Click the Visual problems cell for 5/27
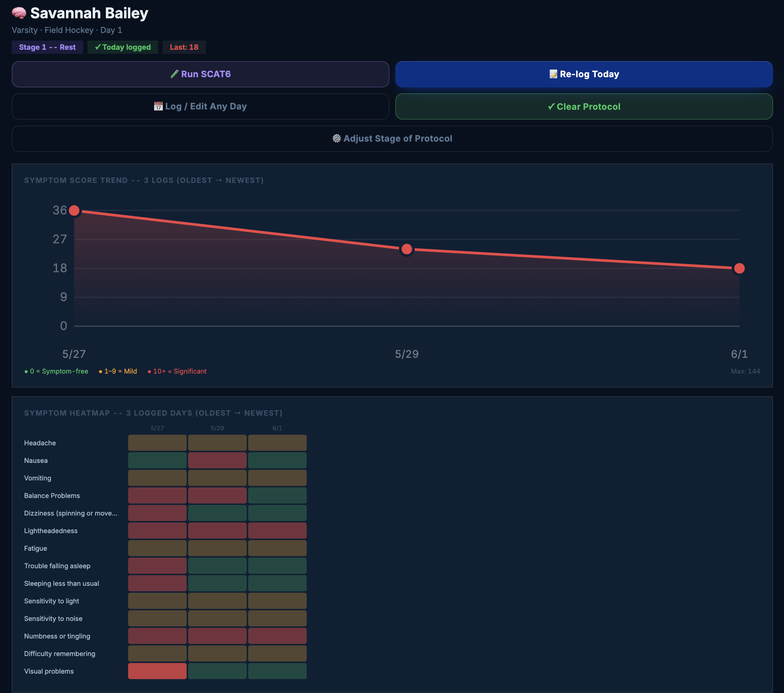Image resolution: width=784 pixels, height=693 pixels. point(157,671)
